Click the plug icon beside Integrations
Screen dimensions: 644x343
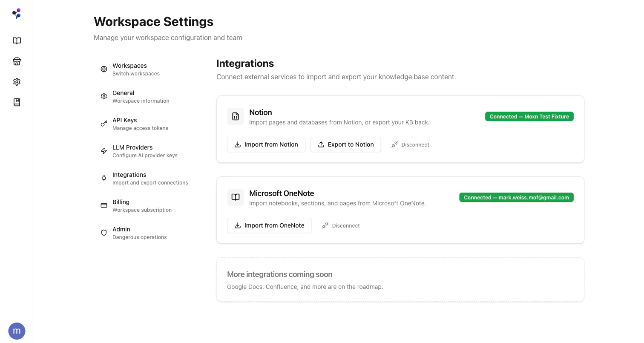tap(104, 178)
